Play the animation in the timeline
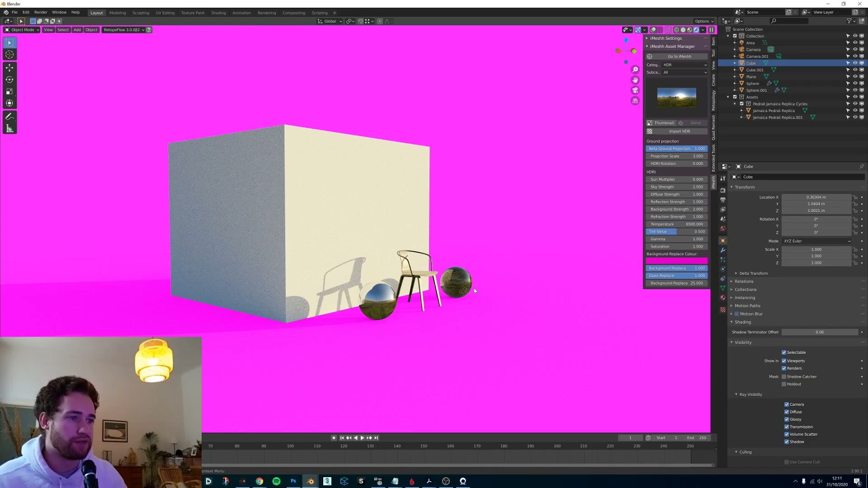 click(362, 438)
